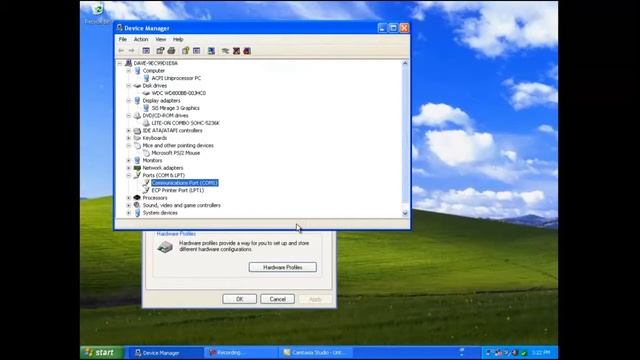640x360 pixels.
Task: Switch to Camtasia Studio taskbar button
Action: [316, 352]
